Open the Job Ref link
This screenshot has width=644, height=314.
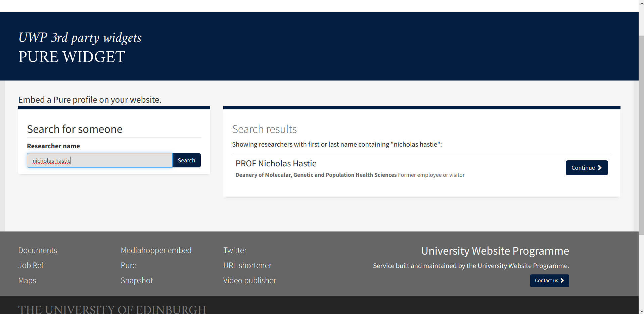pos(31,265)
